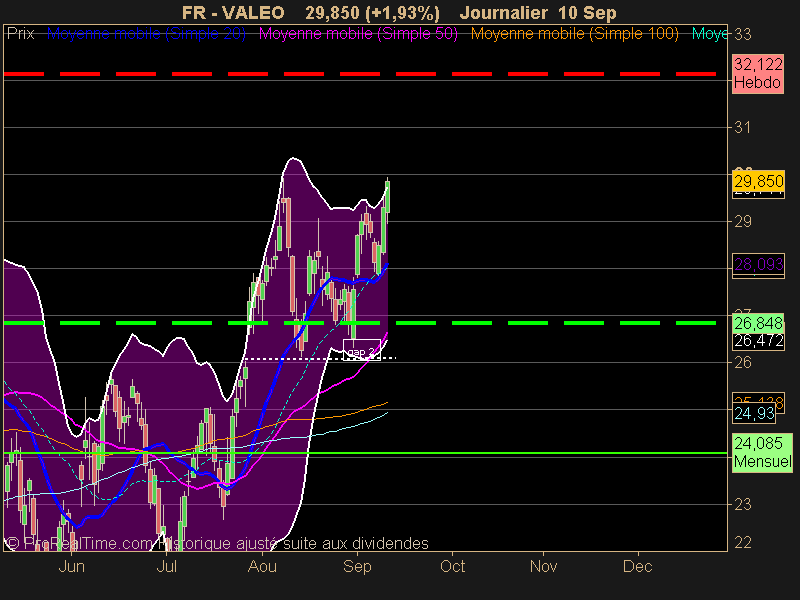Click the "Oct" month on the time axis
The height and width of the screenshot is (600, 800).
point(453,566)
